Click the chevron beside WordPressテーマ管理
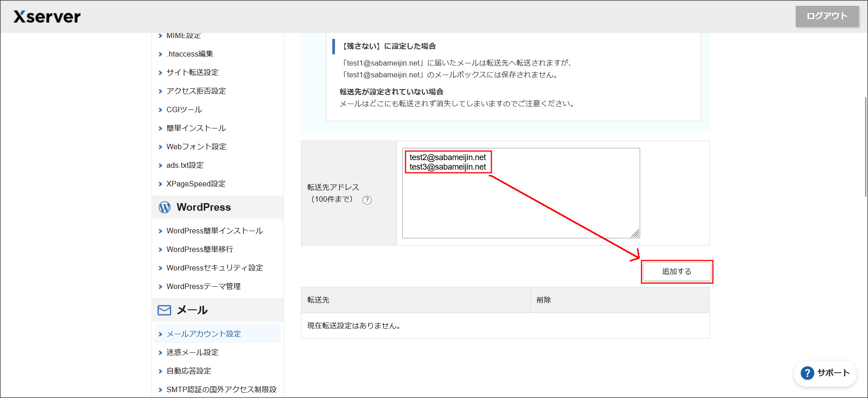The height and width of the screenshot is (398, 868). click(160, 287)
